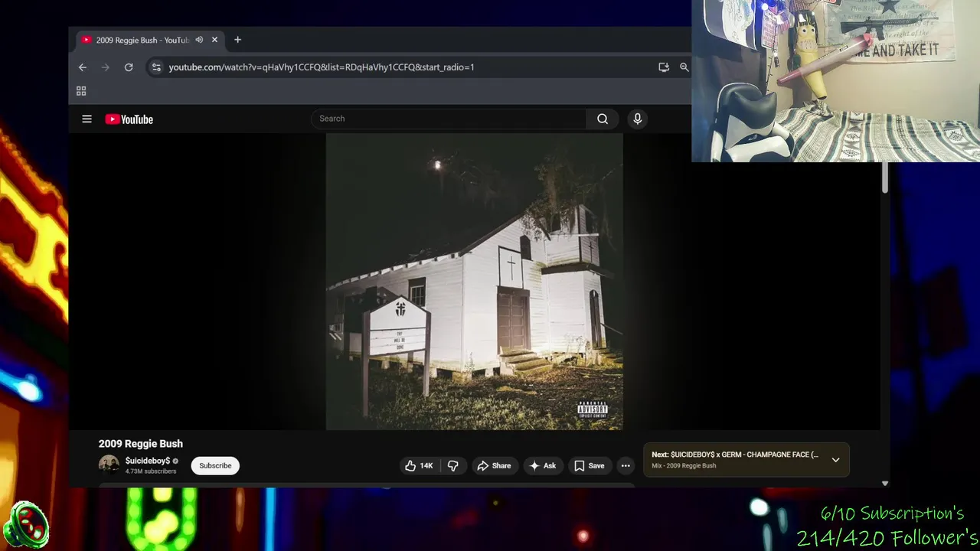The width and height of the screenshot is (980, 551).
Task: Expand the Next mix playlist panel
Action: (835, 460)
